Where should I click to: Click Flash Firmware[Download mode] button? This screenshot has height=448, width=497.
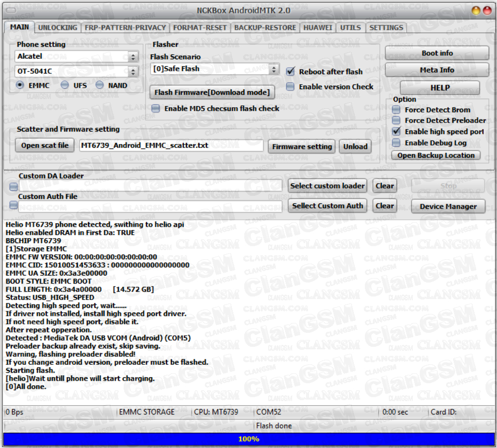212,92
